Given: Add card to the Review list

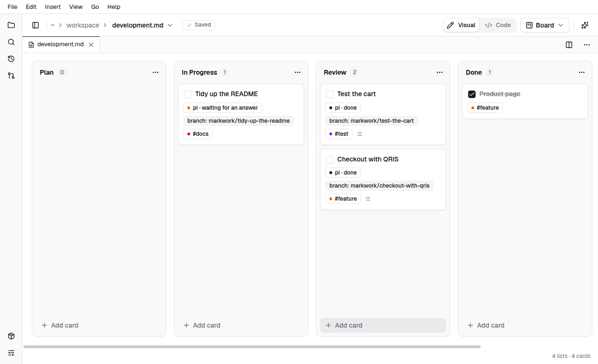Looking at the screenshot, I should [383, 325].
